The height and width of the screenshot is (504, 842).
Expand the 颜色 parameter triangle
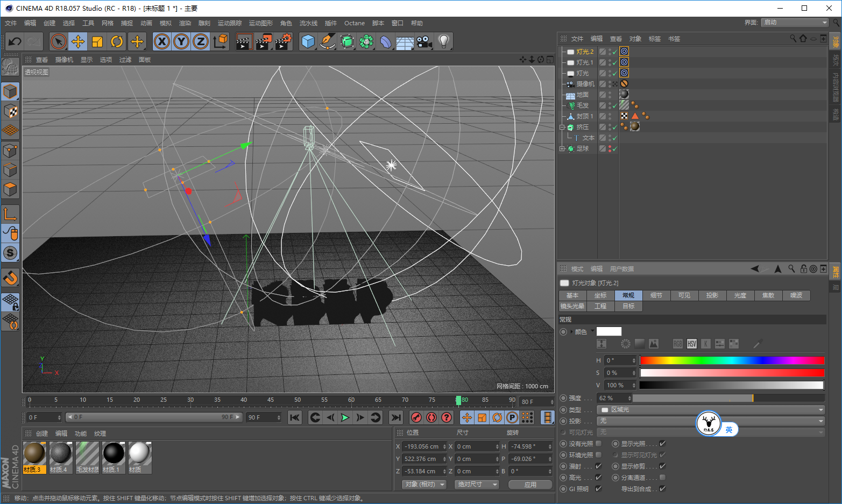coord(572,332)
